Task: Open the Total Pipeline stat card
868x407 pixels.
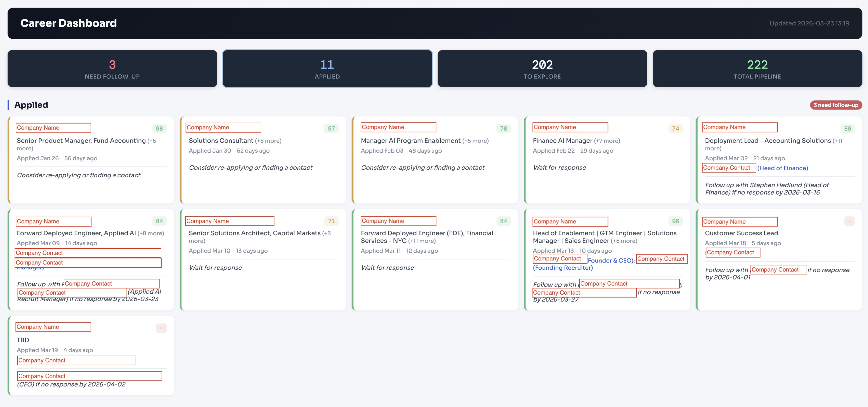Action: pyautogui.click(x=757, y=69)
